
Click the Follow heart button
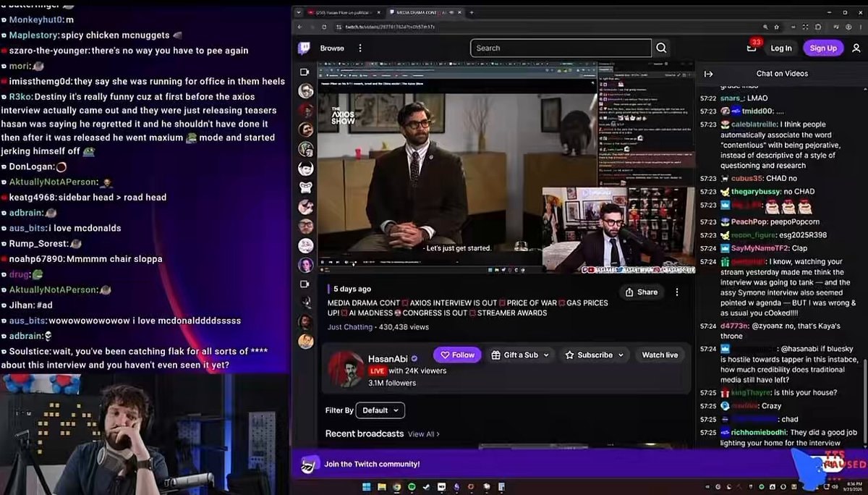(x=457, y=355)
